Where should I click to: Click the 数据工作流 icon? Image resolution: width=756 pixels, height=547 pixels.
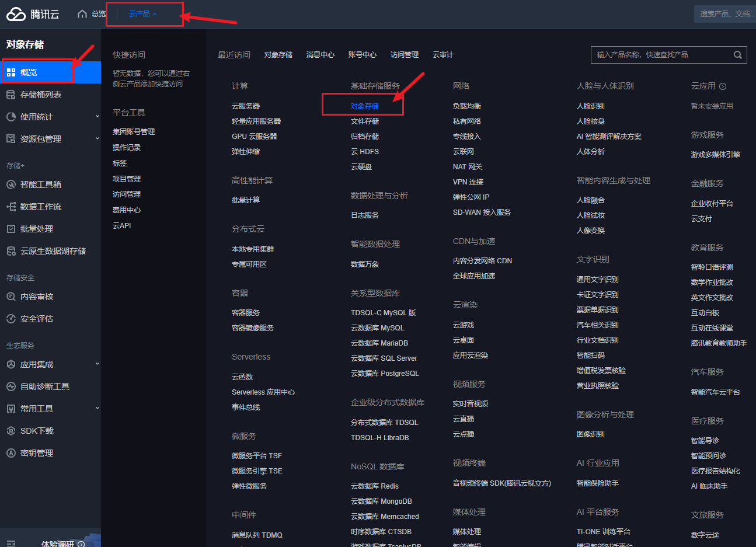11,207
